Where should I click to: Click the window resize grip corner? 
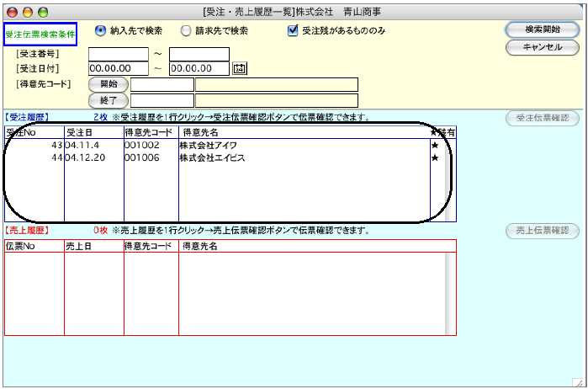[x=581, y=382]
